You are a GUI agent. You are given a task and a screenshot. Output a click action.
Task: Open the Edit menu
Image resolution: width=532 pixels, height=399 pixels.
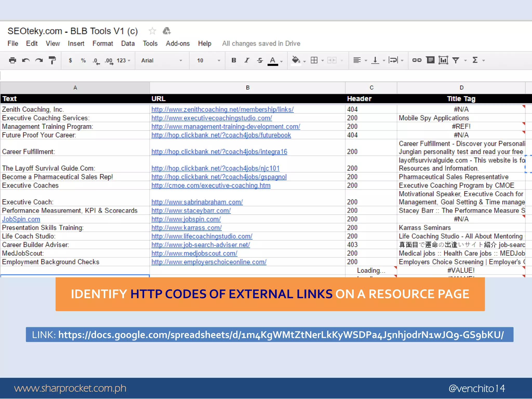coord(32,43)
